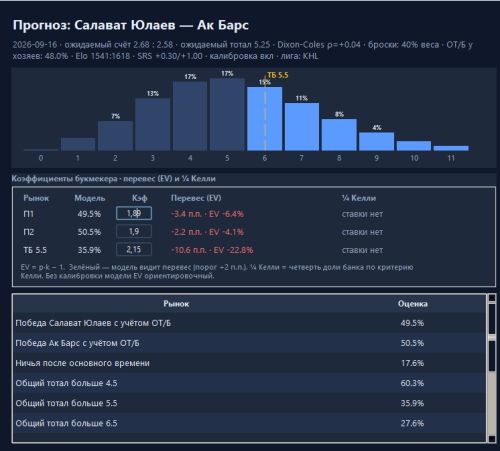Select row Победа Ак Барс с учётом ОТ/Б
The height and width of the screenshot is (451, 500).
[x=249, y=343]
